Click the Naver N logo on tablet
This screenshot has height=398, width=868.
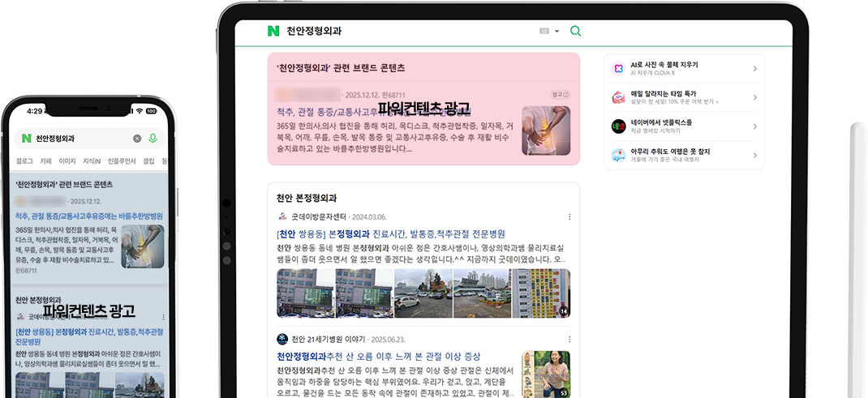tap(273, 32)
